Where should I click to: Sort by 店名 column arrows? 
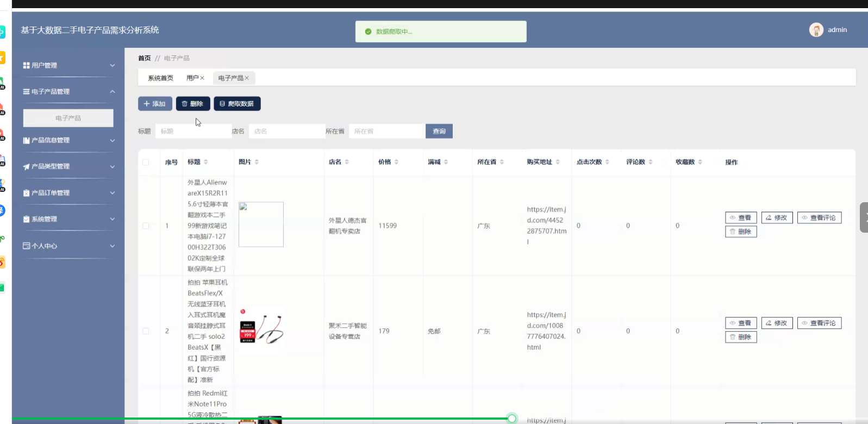click(347, 162)
